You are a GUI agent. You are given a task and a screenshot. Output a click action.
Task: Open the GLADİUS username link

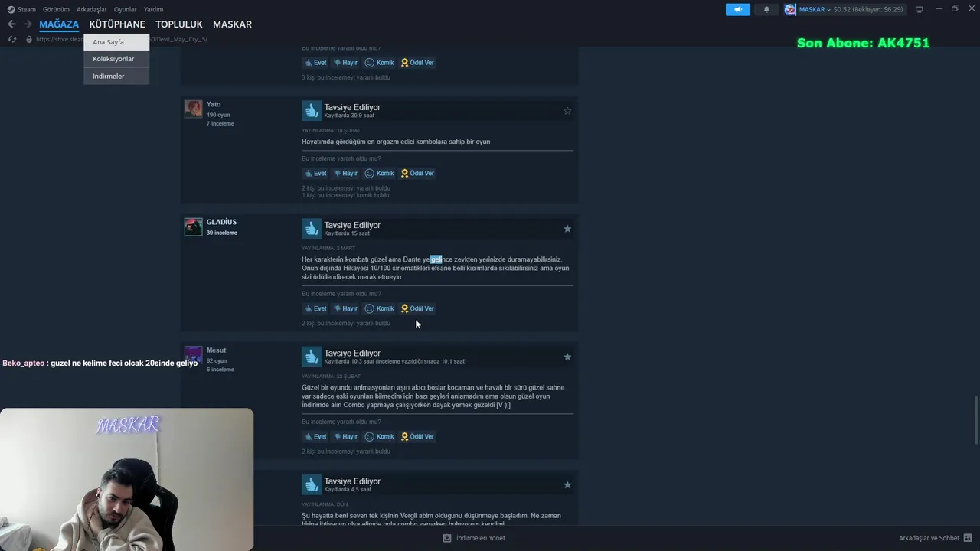click(221, 222)
